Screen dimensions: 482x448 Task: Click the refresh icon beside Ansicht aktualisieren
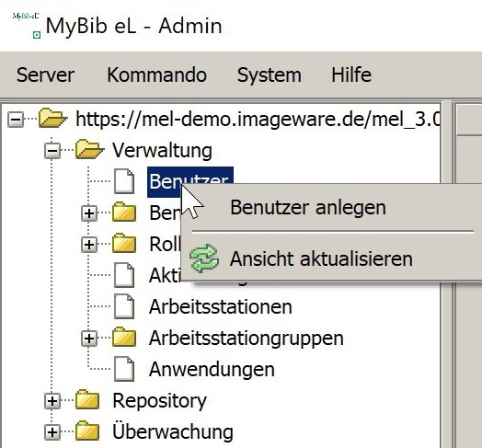(x=204, y=258)
